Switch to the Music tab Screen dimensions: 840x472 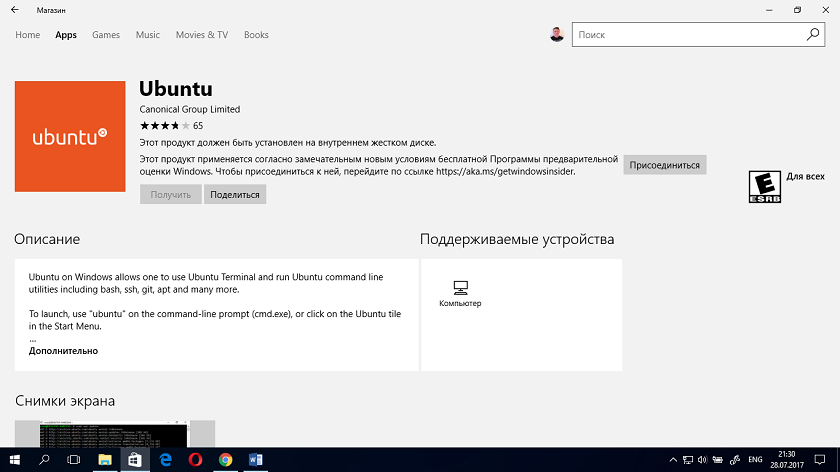148,35
